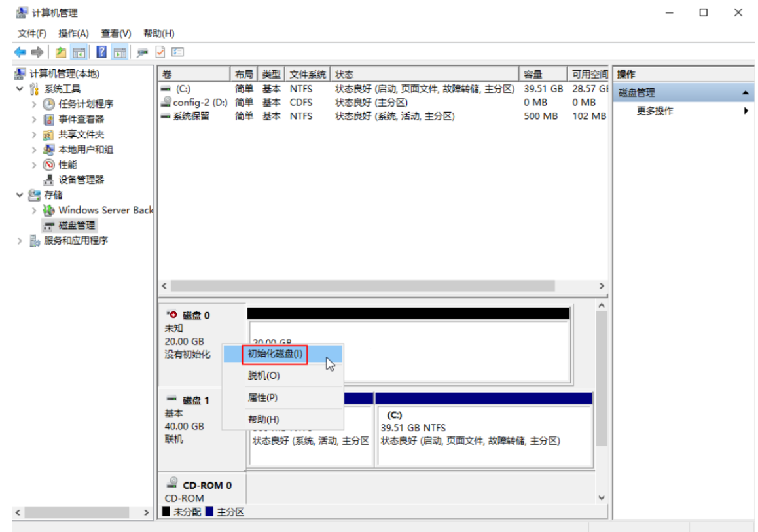Click the Up one level folder icon
Image resolution: width=758 pixels, height=532 pixels.
pos(61,52)
